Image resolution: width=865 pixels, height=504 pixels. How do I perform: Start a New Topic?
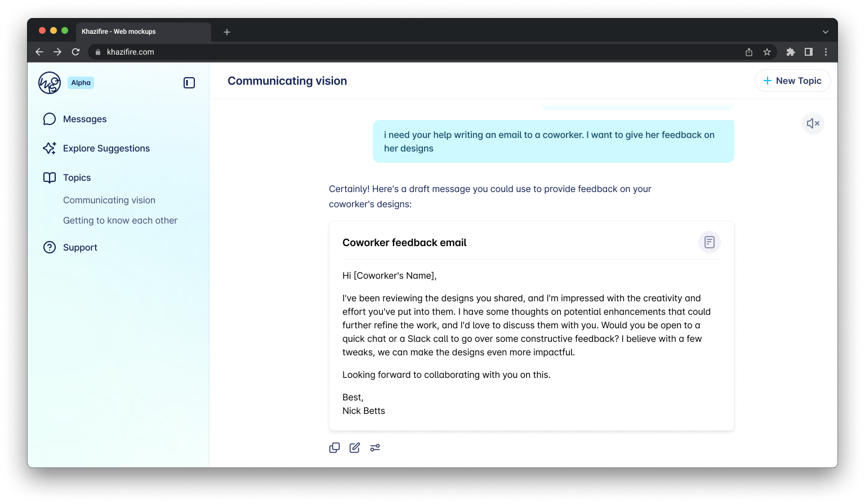[792, 81]
